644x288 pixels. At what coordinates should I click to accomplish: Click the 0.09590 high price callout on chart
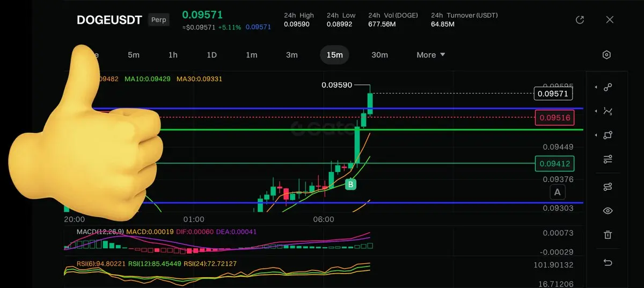[337, 85]
